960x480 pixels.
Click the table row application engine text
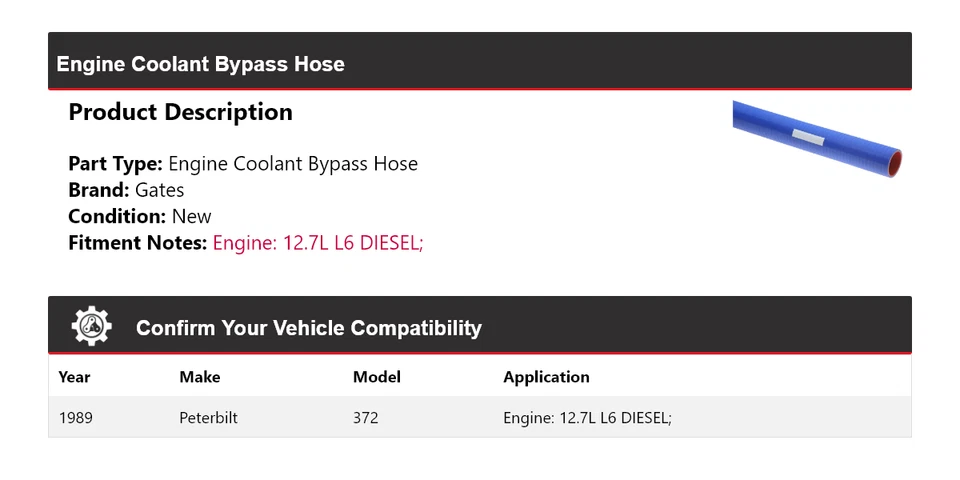click(587, 417)
